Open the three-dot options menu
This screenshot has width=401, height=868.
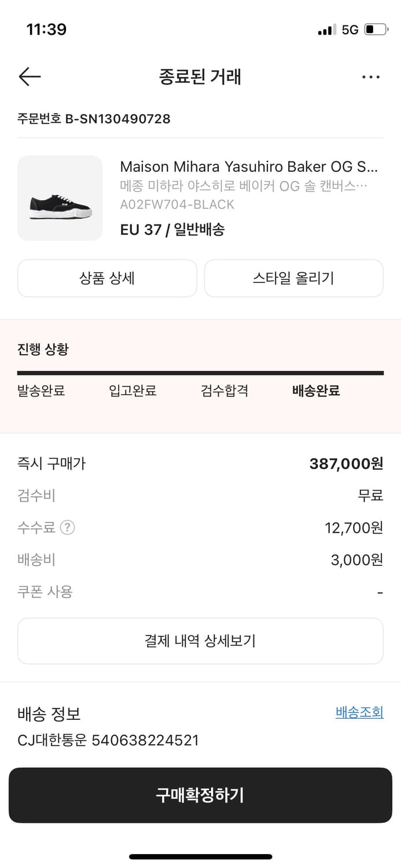[370, 76]
